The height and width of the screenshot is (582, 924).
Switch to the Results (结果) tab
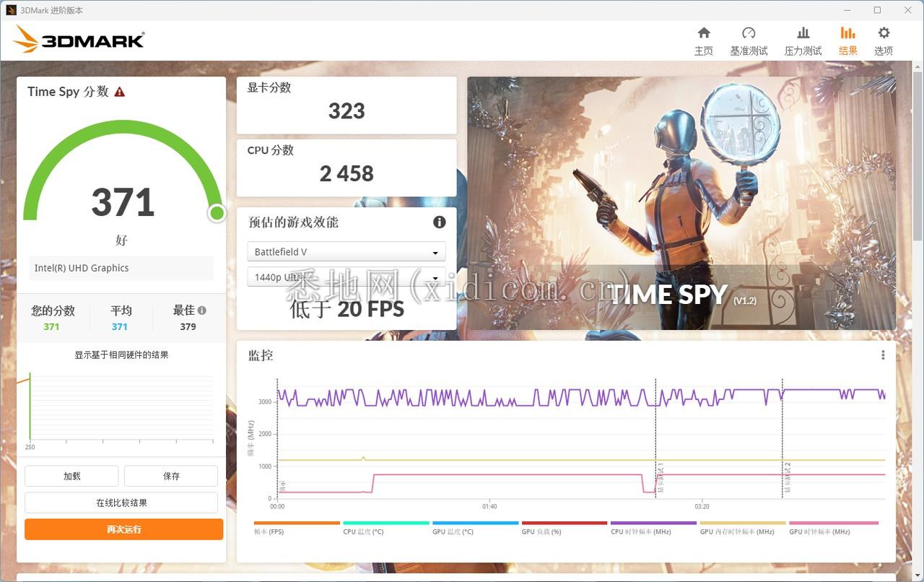(847, 40)
